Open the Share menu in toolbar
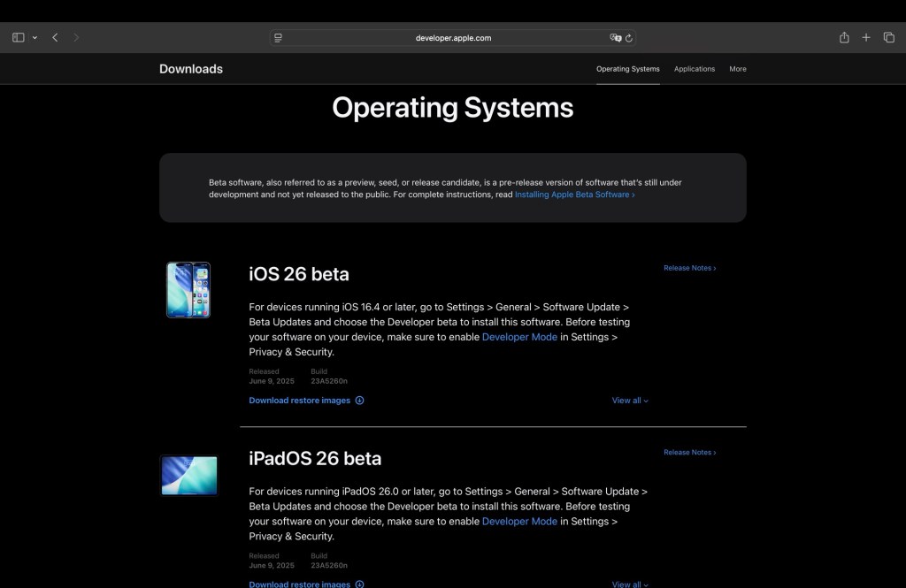The width and height of the screenshot is (906, 588). (x=844, y=38)
